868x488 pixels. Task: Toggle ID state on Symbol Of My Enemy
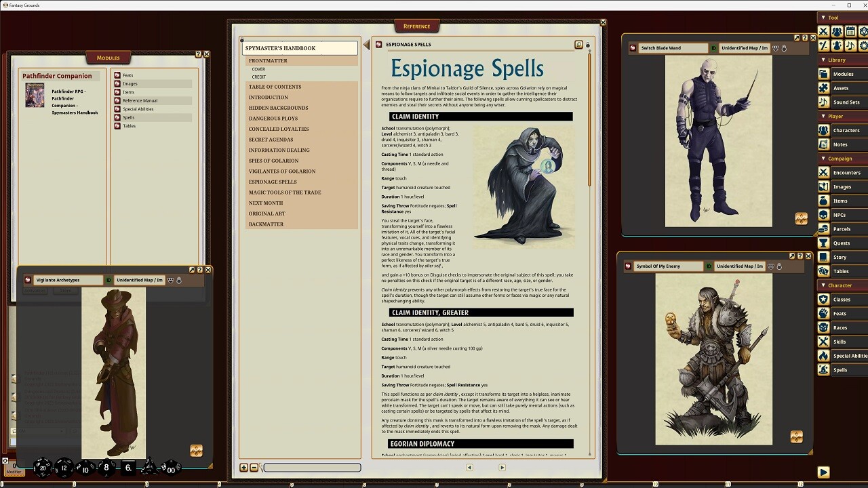[x=709, y=266]
